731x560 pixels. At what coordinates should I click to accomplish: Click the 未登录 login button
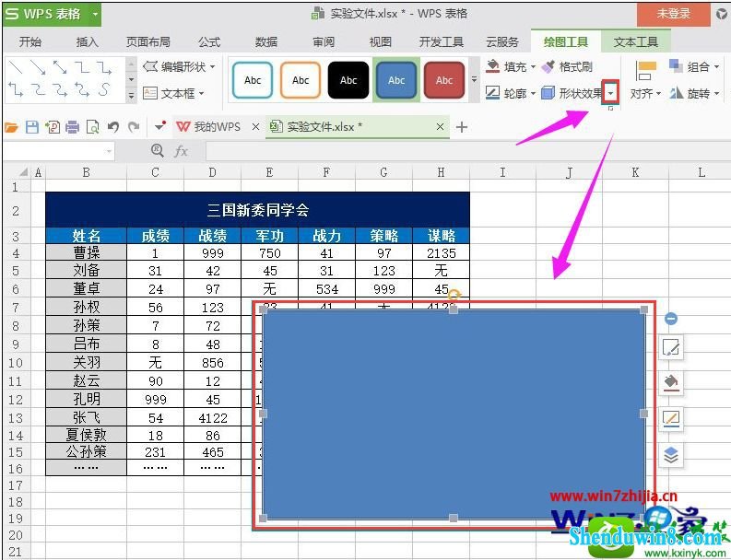pos(673,14)
